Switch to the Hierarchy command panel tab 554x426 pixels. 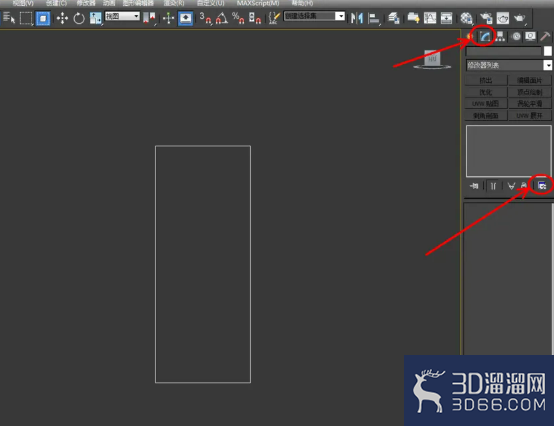coord(500,36)
